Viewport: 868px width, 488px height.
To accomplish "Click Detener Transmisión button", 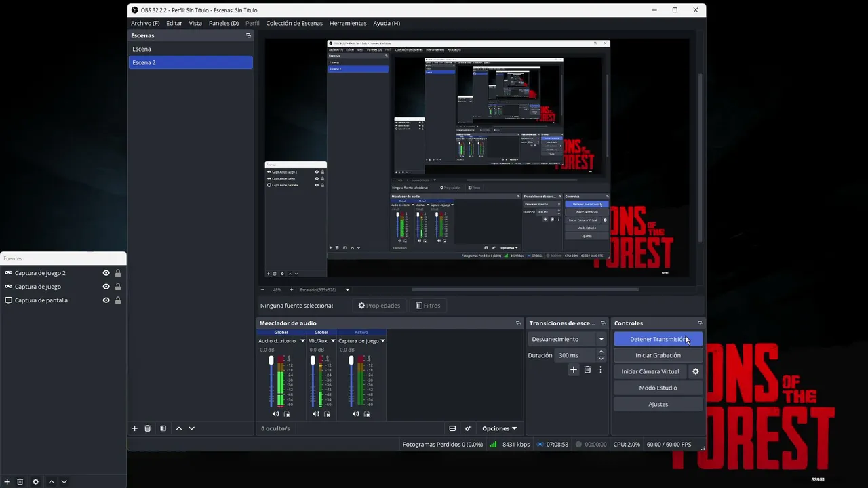I will [658, 339].
